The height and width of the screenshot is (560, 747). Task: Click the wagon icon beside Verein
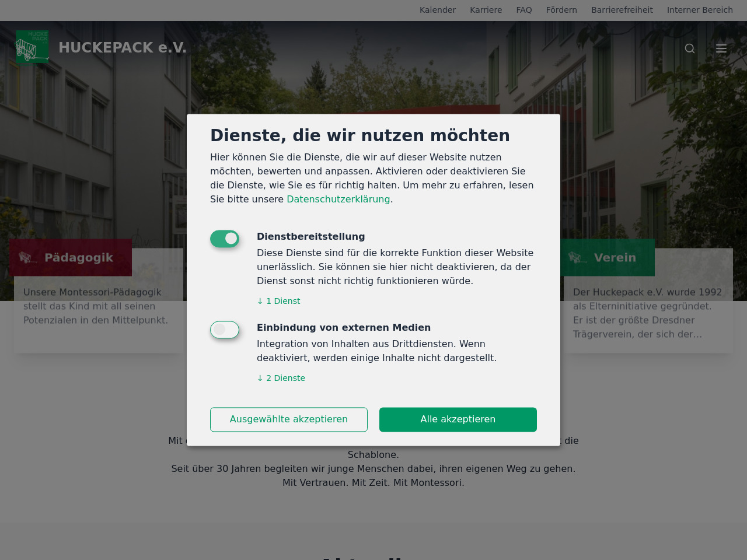coord(575,257)
